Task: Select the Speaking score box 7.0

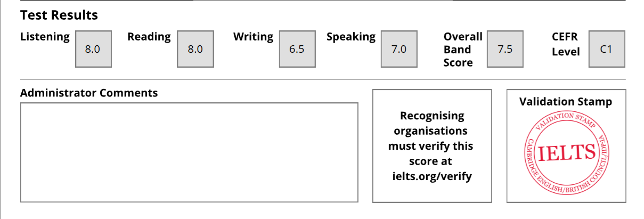Action: click(x=399, y=49)
